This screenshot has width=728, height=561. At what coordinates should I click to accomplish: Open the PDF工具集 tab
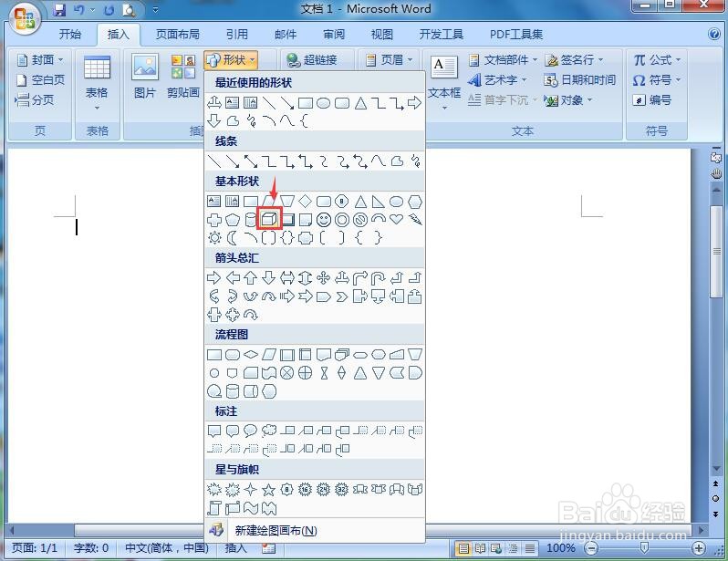coord(516,35)
